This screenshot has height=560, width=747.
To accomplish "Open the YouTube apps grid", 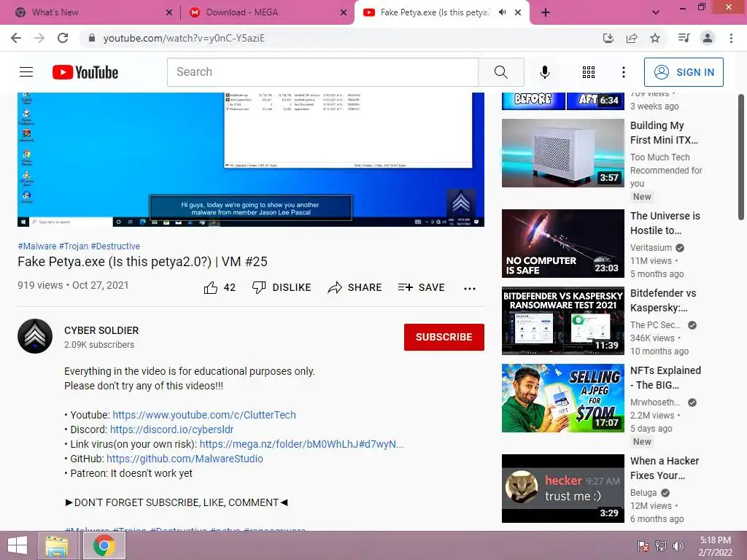I will [589, 72].
